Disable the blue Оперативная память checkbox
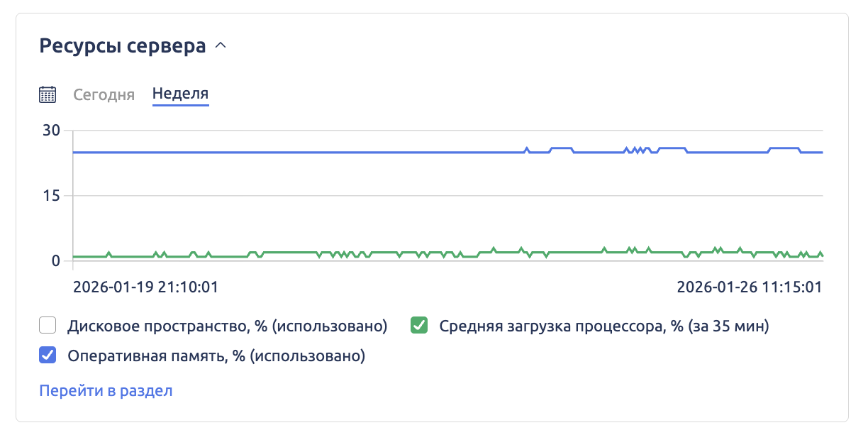The height and width of the screenshot is (435, 868). (48, 356)
